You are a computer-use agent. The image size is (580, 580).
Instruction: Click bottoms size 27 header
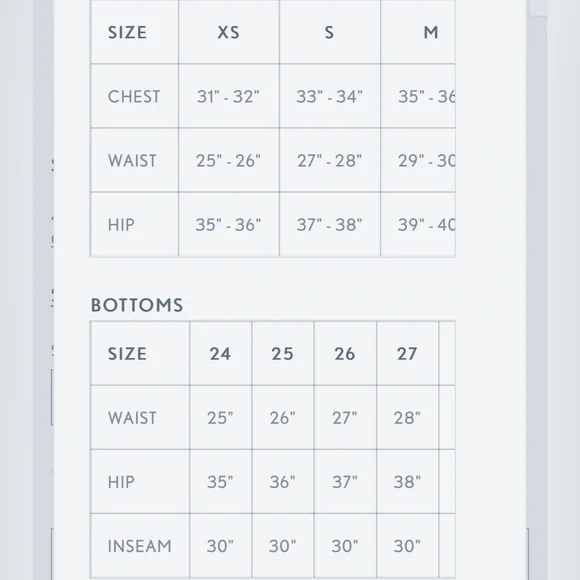(x=407, y=354)
